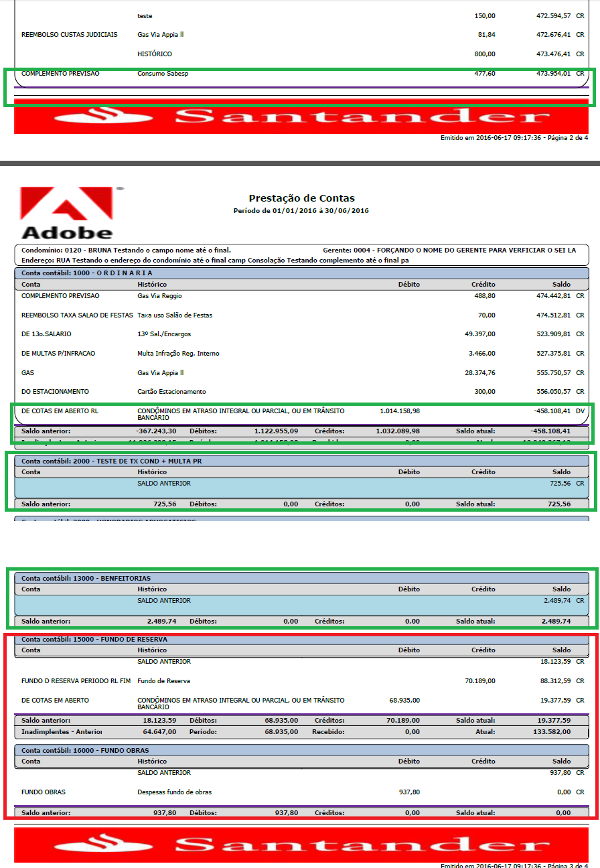600x868 pixels.
Task: Select the balance 556.050,57
Action: (553, 392)
